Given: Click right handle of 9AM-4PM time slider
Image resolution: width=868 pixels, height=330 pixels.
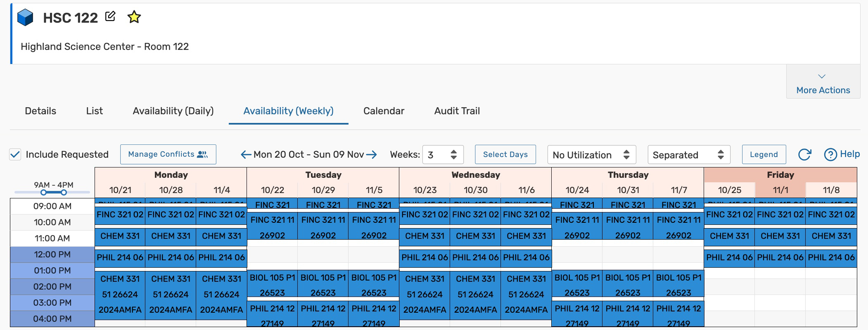Looking at the screenshot, I should tap(64, 192).
